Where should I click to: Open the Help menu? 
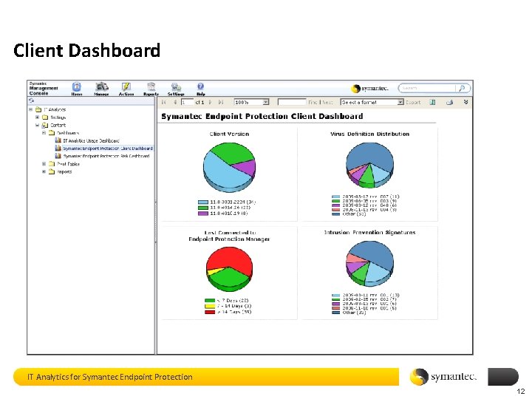tap(200, 89)
